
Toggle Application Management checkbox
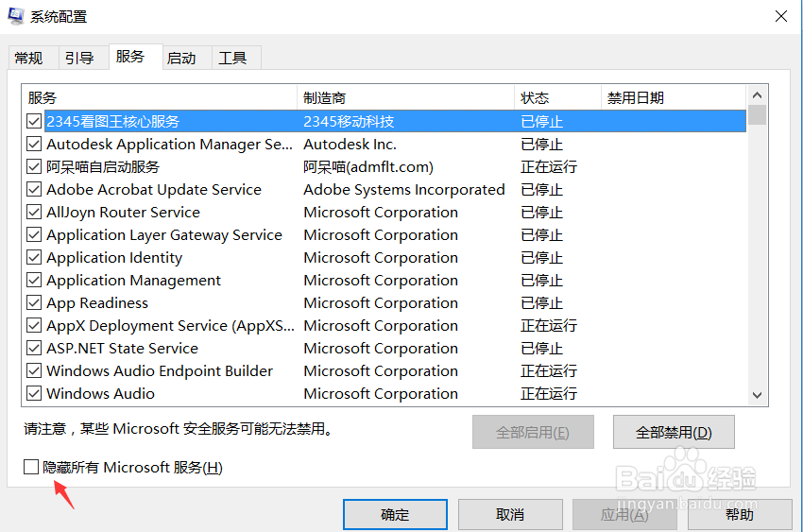34,280
